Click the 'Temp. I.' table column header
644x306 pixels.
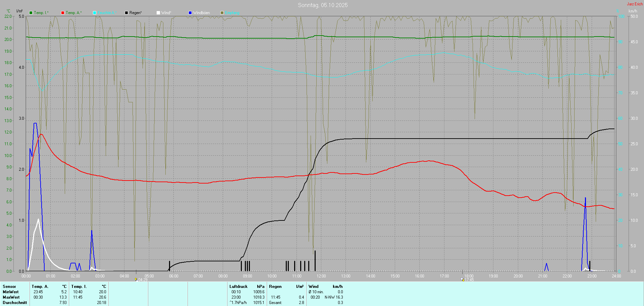(79, 287)
